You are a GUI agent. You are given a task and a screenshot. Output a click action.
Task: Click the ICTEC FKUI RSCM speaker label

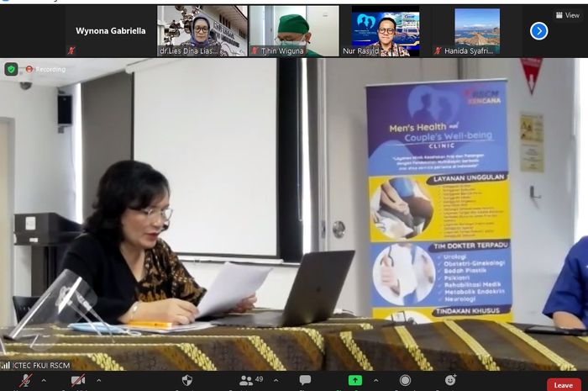coord(40,365)
